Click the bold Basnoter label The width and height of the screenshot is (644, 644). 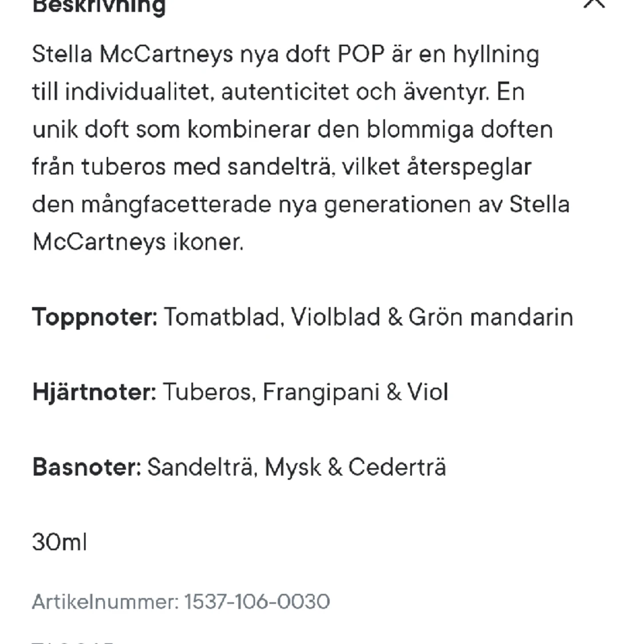(x=86, y=467)
